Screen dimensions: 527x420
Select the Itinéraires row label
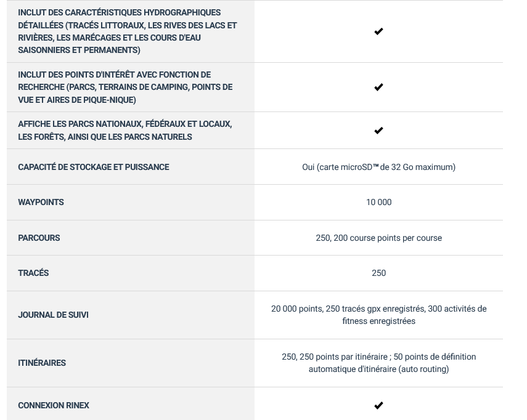pos(42,363)
